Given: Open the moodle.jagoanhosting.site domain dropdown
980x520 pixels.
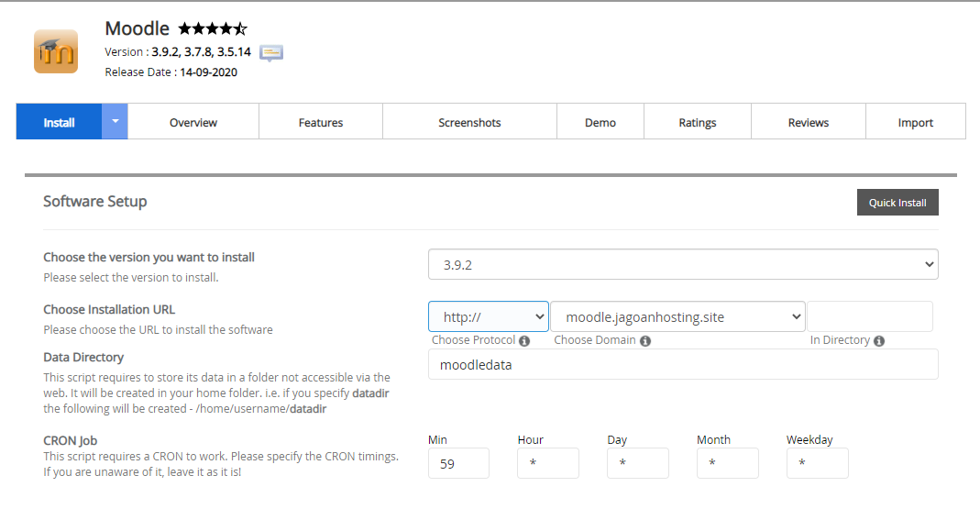Looking at the screenshot, I should tap(677, 316).
